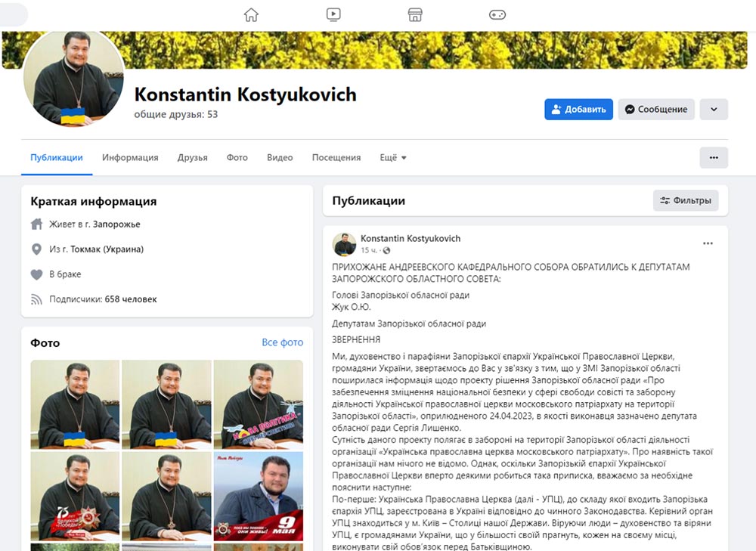Open the Watch video icon

pyautogui.click(x=333, y=14)
